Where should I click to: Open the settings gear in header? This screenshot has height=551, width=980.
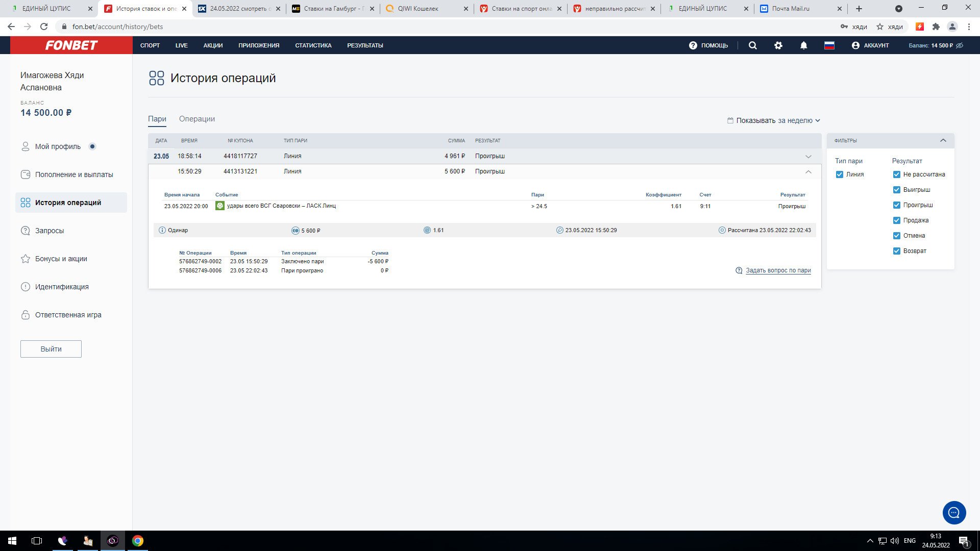pos(778,45)
